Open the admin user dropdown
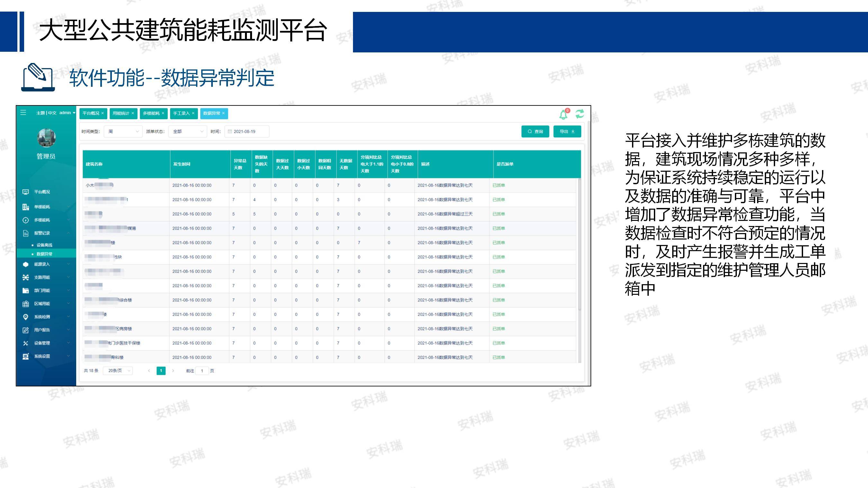Screen dimensions: 868x488 click(x=67, y=113)
